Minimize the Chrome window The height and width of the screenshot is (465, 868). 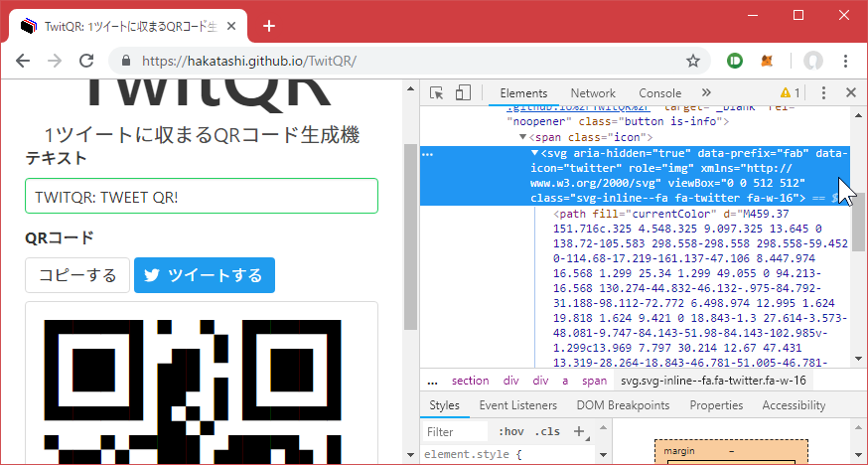[751, 15]
